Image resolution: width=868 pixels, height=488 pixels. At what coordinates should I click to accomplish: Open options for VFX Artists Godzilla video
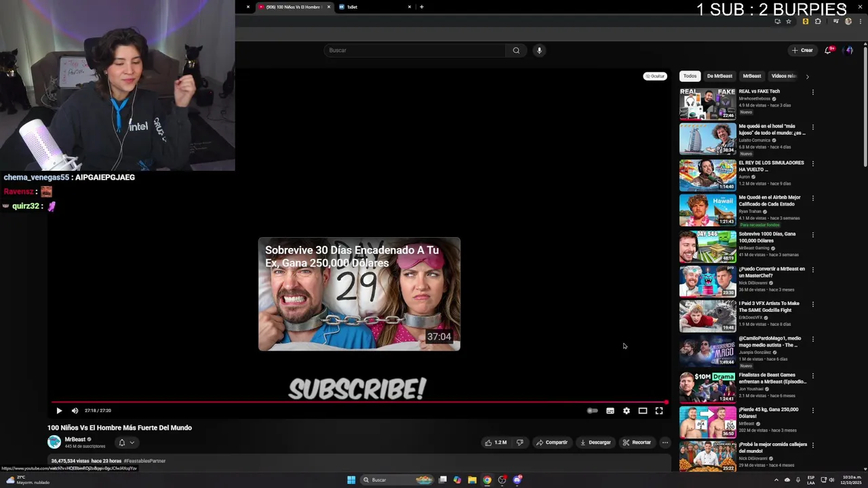click(x=813, y=304)
